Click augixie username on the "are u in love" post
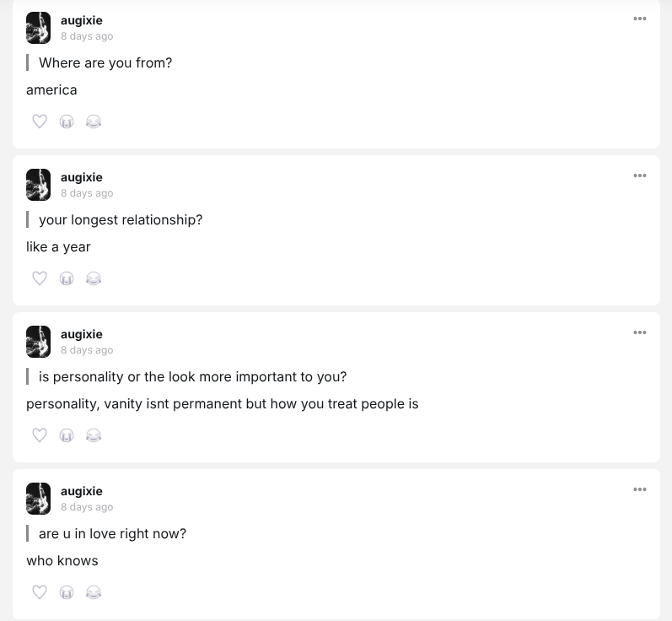The height and width of the screenshot is (621, 672). (82, 491)
